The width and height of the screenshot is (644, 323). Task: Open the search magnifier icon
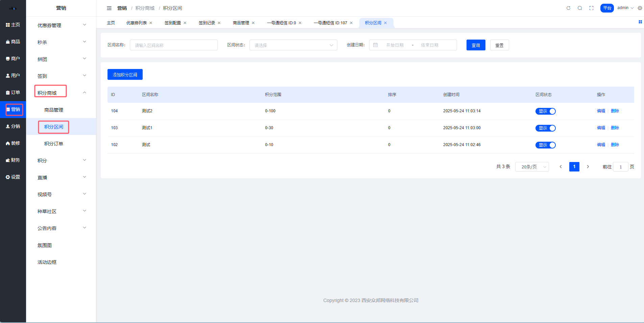[580, 8]
